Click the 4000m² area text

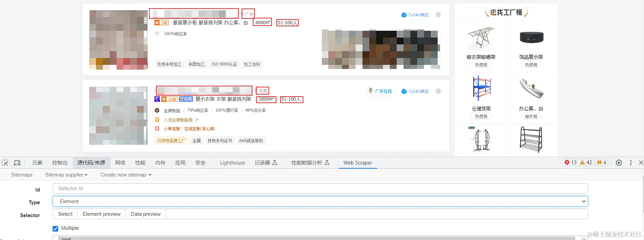coord(263,23)
